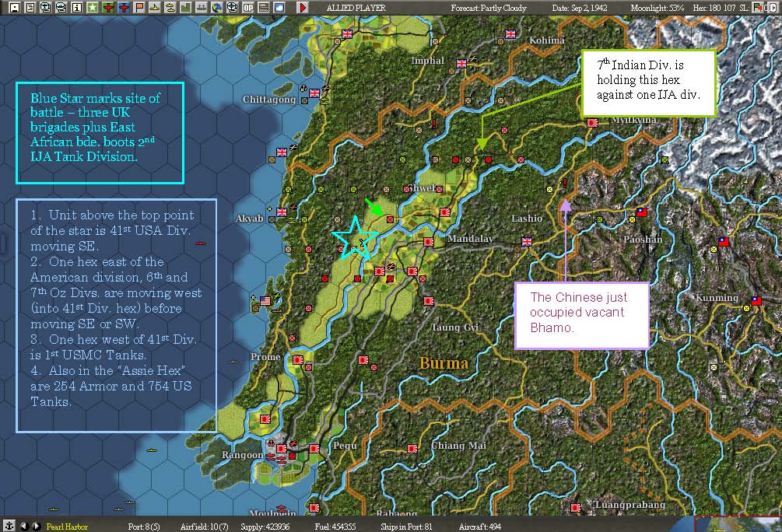The image size is (782, 532).
Task: Select the Japanese flag base at Prome
Action: coord(298,359)
